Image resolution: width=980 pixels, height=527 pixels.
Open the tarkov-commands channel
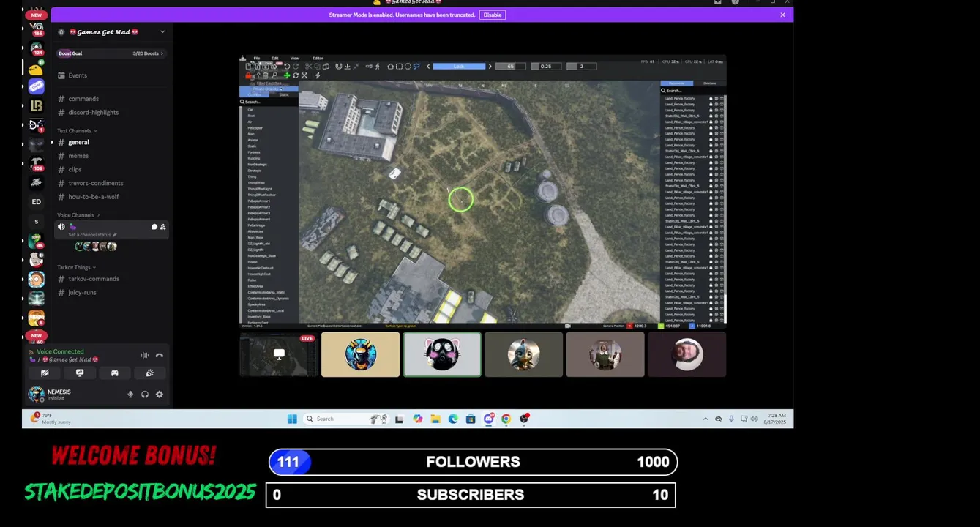coord(94,279)
